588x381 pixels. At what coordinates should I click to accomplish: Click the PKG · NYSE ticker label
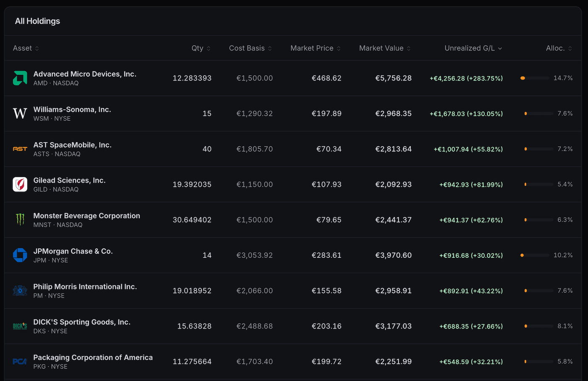pos(50,367)
